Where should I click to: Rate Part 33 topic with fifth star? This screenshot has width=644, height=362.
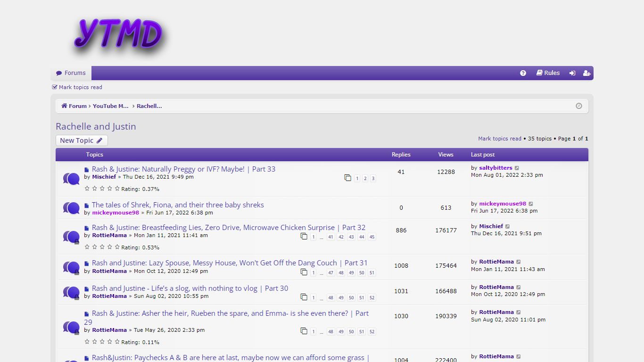pos(117,189)
